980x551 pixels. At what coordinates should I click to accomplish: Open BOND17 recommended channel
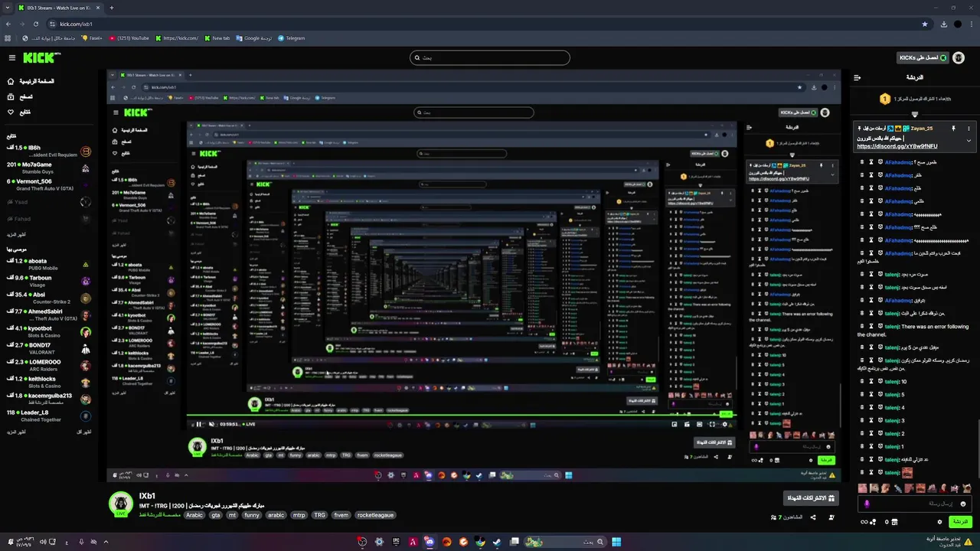click(49, 348)
